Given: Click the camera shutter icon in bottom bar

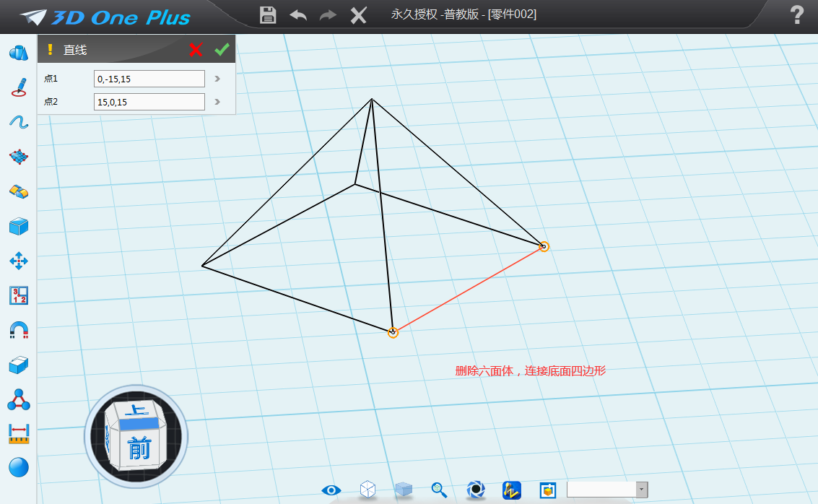Looking at the screenshot, I should coord(476,490).
